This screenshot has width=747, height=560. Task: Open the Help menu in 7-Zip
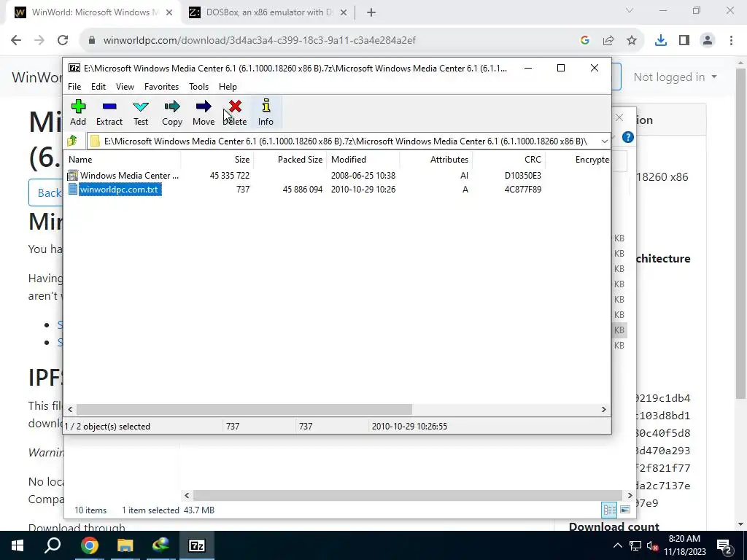[x=228, y=87]
